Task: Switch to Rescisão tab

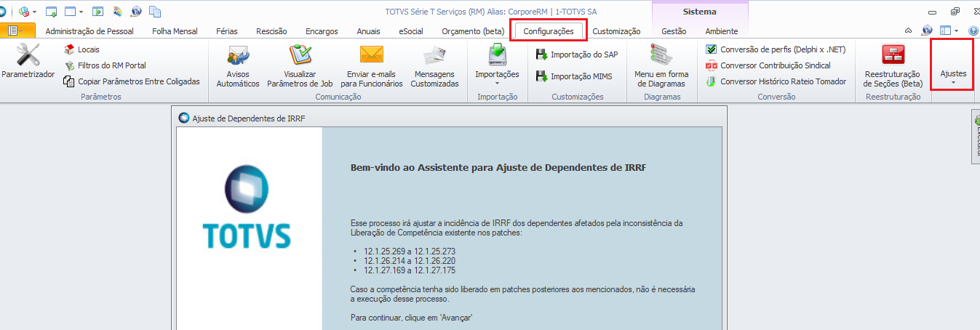Action: pyautogui.click(x=271, y=31)
